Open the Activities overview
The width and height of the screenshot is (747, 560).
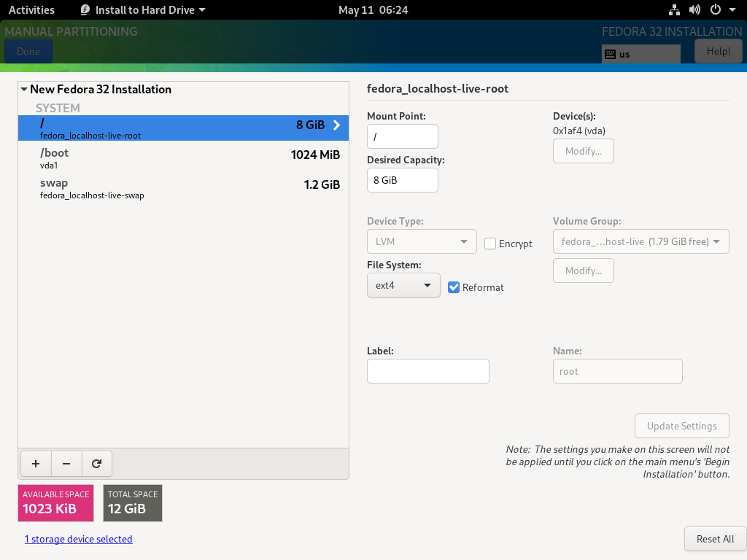31,10
